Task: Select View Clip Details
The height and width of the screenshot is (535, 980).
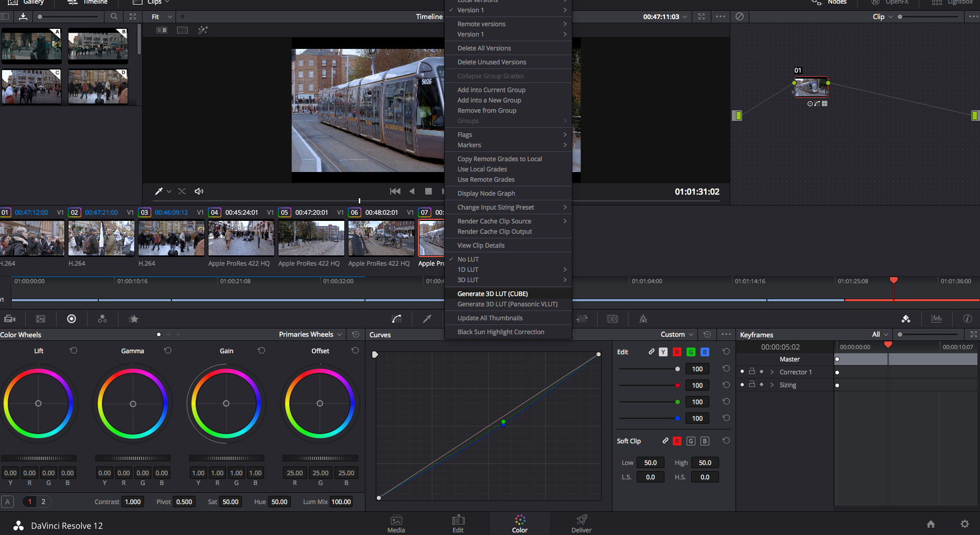Action: click(x=508, y=245)
